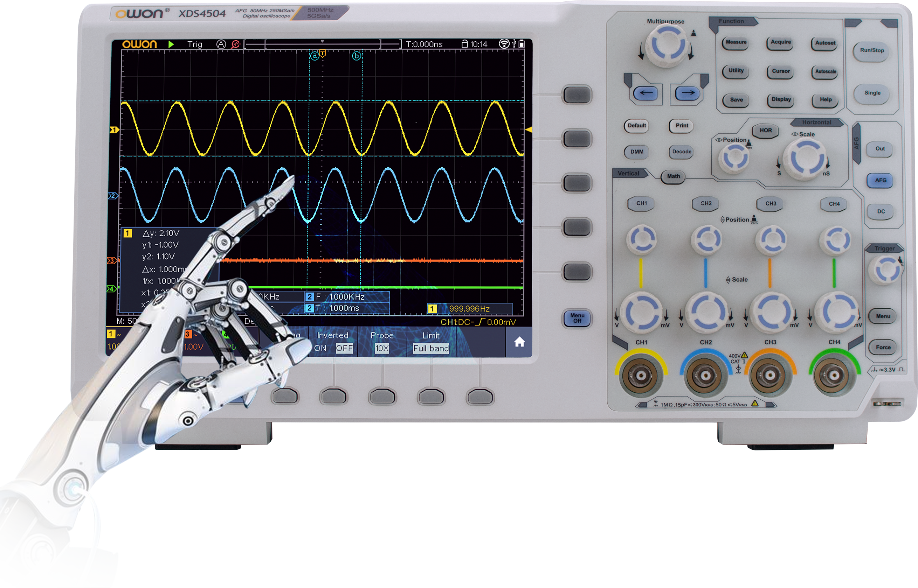
Task: Toggle the Run/Stop button
Action: click(x=872, y=51)
